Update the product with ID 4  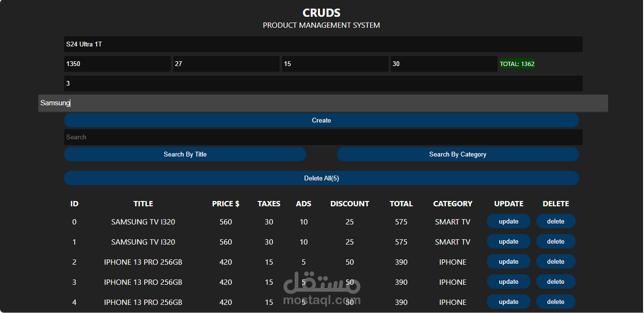coord(508,302)
